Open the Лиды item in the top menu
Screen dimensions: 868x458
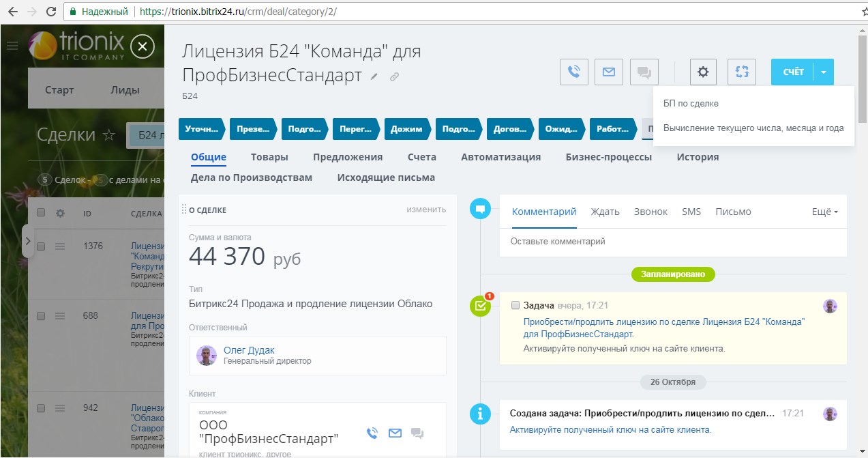pyautogui.click(x=125, y=90)
